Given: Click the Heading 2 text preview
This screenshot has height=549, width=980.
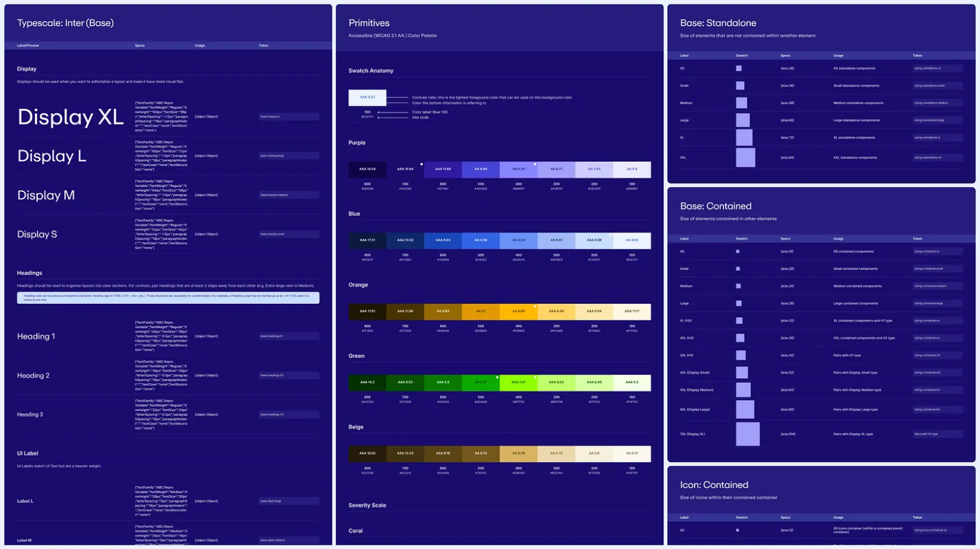Looking at the screenshot, I should pos(33,375).
